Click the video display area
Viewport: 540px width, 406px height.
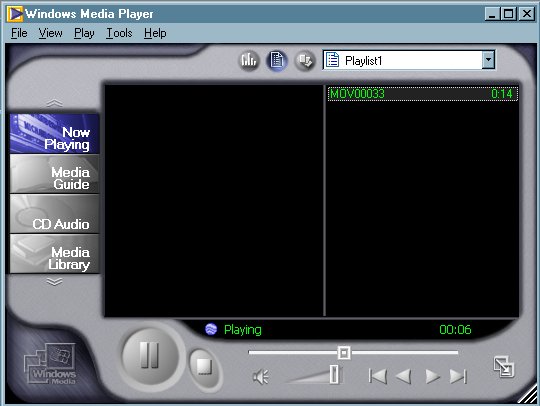[214, 200]
